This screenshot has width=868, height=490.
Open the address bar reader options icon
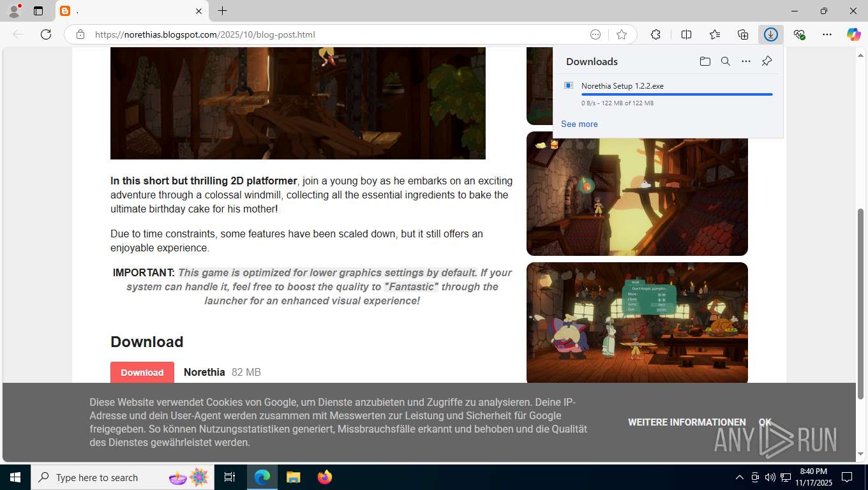595,34
